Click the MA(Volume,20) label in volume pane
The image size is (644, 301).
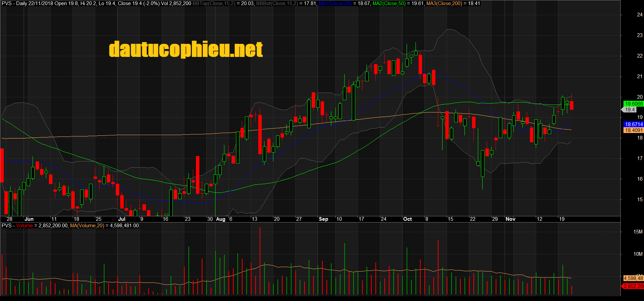[87, 226]
